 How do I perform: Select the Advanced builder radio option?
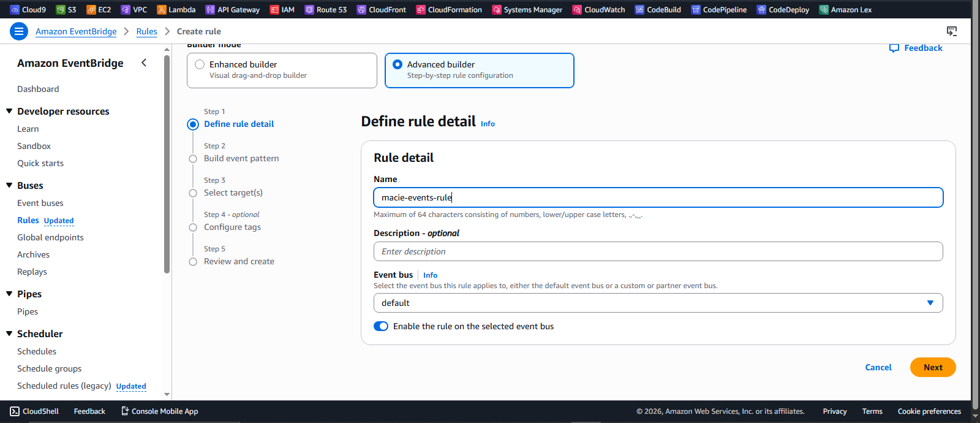click(398, 64)
